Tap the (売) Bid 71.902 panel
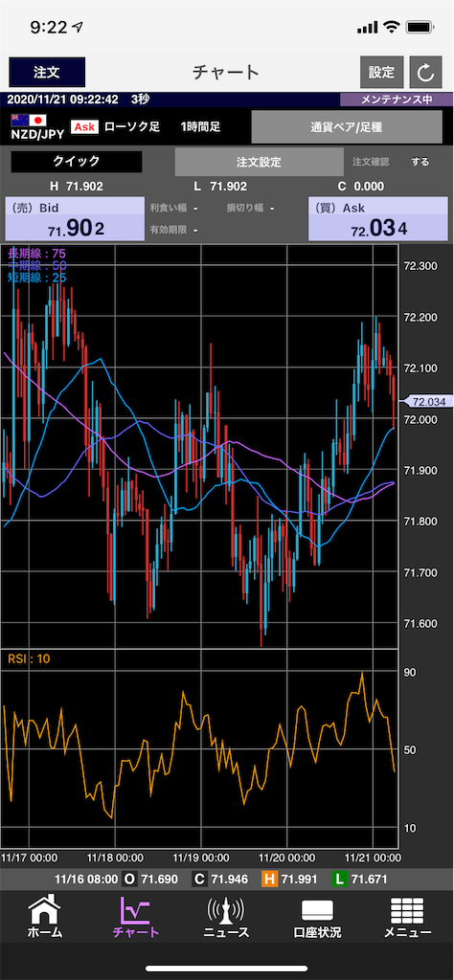 pyautogui.click(x=77, y=219)
